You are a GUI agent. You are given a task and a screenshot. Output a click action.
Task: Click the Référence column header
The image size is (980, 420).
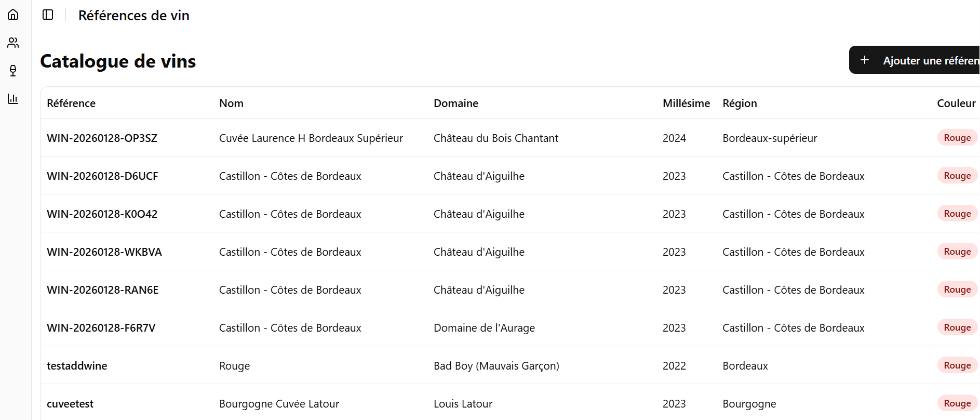tap(71, 103)
